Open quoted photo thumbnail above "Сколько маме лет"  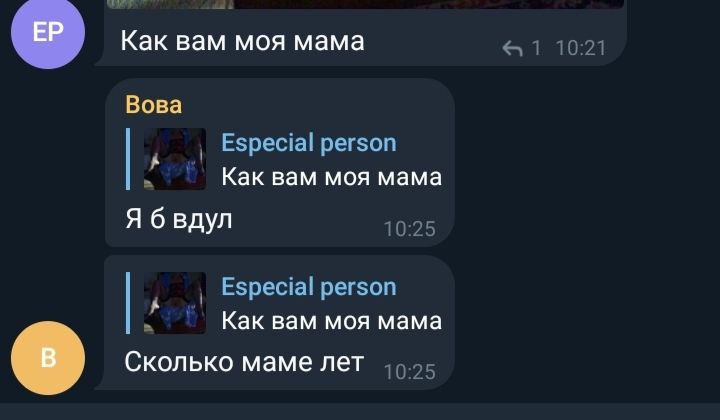(175, 303)
